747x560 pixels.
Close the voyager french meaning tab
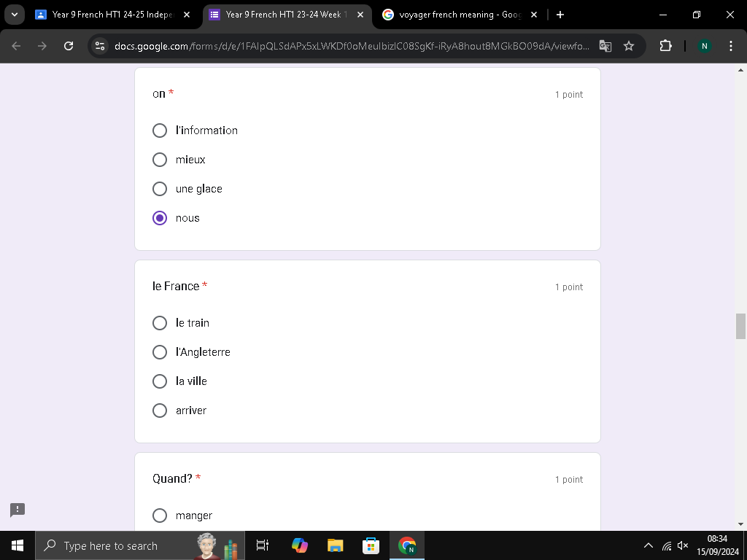point(534,15)
